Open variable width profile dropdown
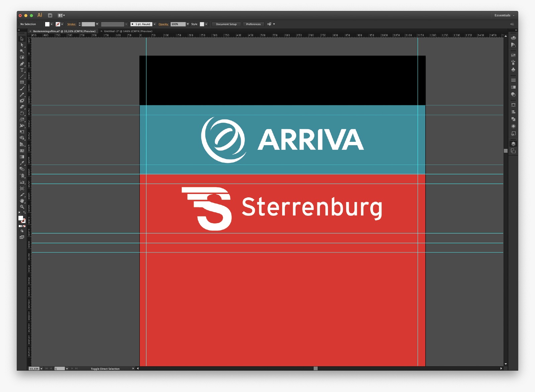 (126, 24)
